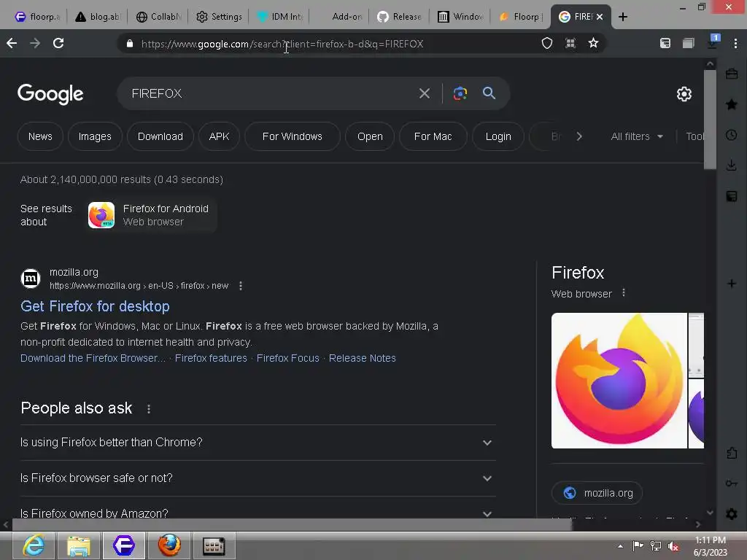Open the All filters dropdown

(637, 136)
